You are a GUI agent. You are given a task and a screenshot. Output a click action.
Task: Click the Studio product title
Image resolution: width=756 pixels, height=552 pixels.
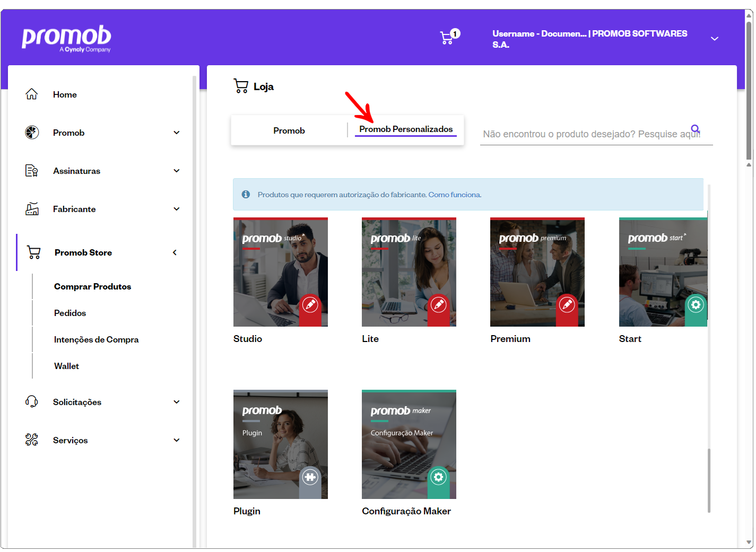point(248,339)
